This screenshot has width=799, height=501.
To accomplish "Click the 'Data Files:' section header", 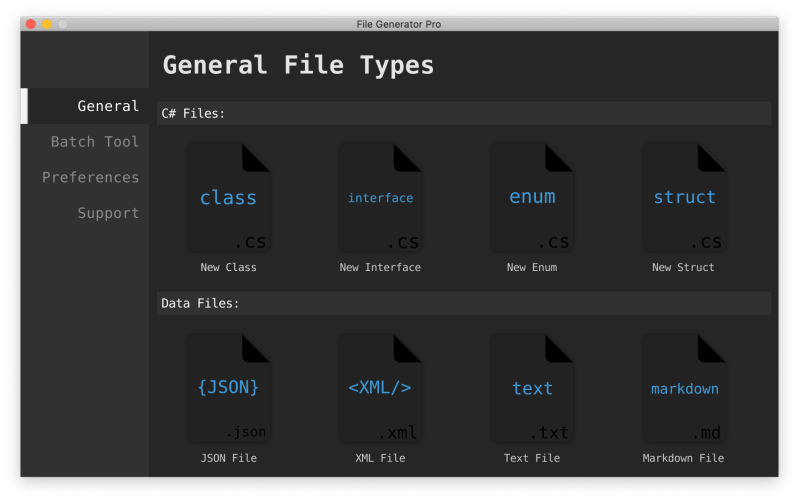I will click(464, 303).
